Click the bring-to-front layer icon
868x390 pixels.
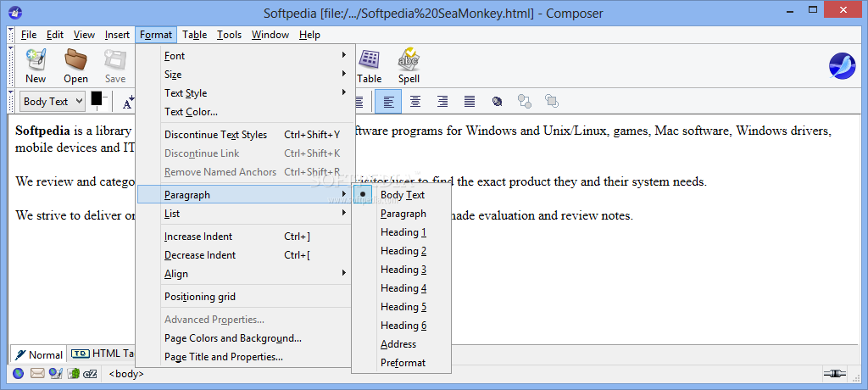coord(551,101)
